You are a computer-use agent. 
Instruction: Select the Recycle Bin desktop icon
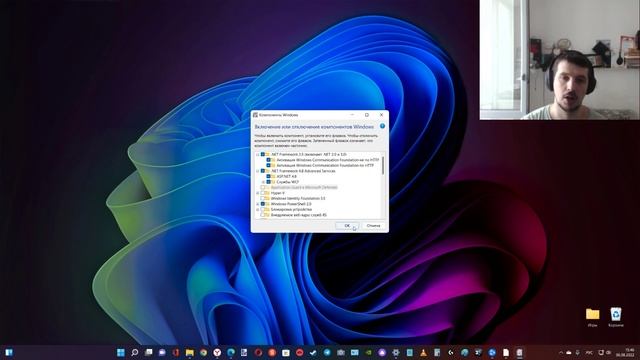[616, 318]
